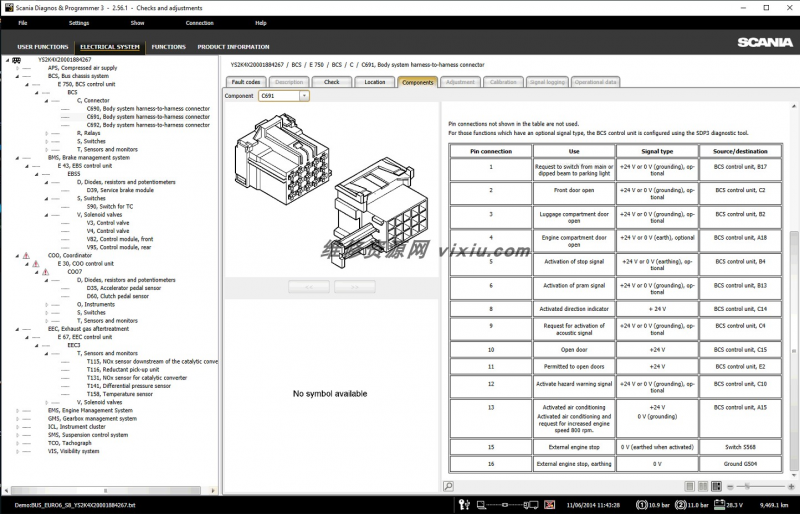The height and width of the screenshot is (514, 800).
Task: Expand the R, Relays node under BCS
Action: [x=46, y=133]
